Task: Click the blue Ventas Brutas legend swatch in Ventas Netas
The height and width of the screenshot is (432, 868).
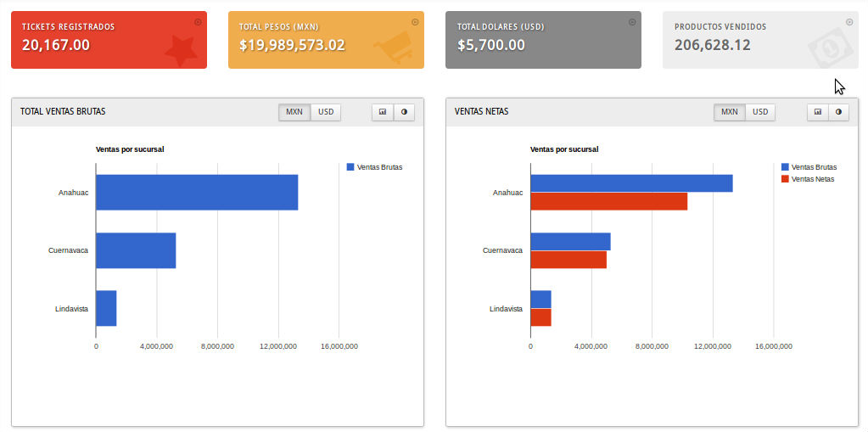Action: 785,167
